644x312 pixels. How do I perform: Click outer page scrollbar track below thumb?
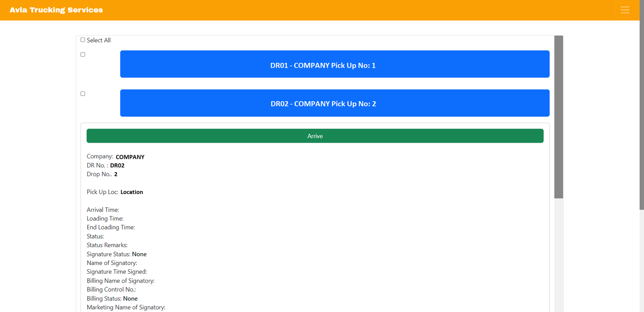[642, 262]
